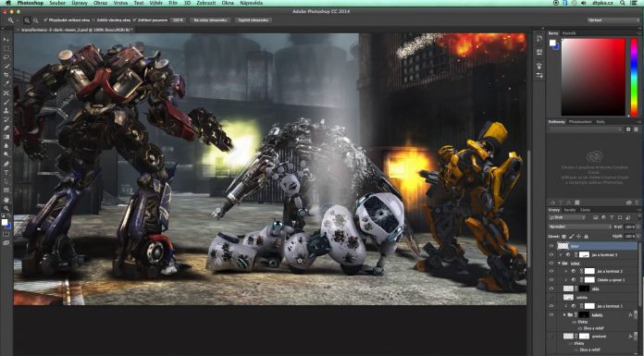Select the Gradient tool
The image size is (644, 356).
7,136
